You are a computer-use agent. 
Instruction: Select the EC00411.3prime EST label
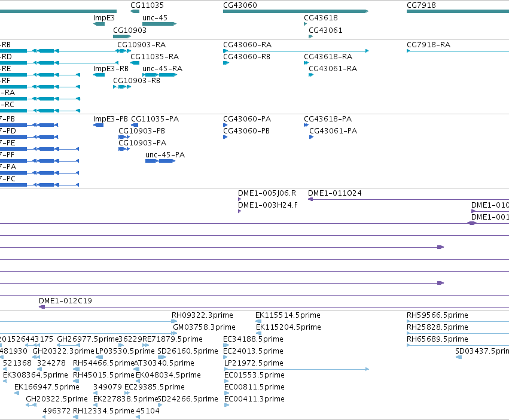tap(255, 399)
